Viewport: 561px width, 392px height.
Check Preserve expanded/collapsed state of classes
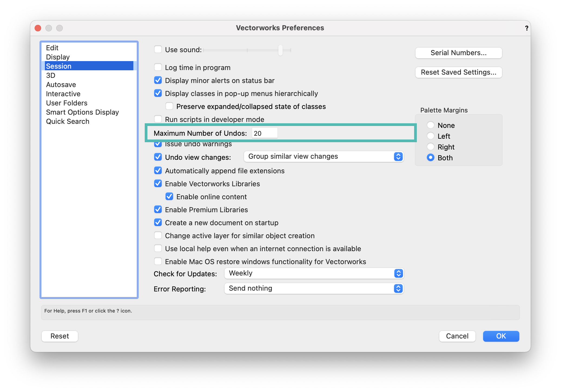tap(169, 106)
